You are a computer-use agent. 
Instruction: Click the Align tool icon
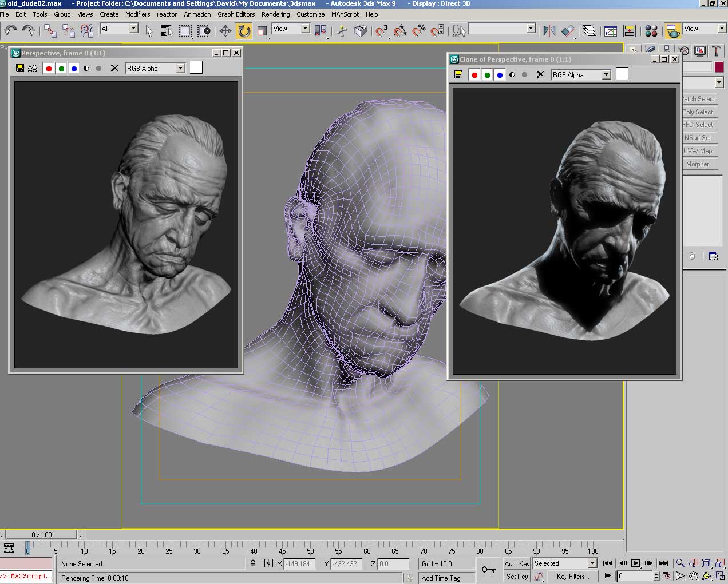(568, 30)
